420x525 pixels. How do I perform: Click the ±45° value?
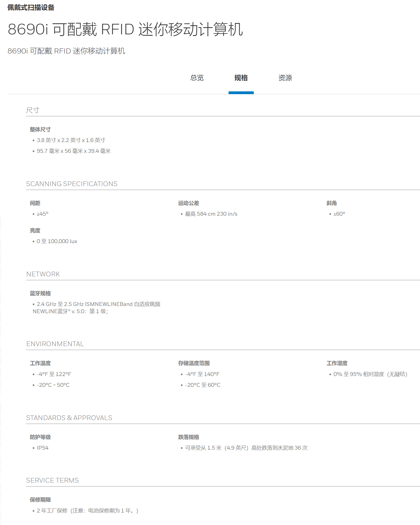coord(42,214)
